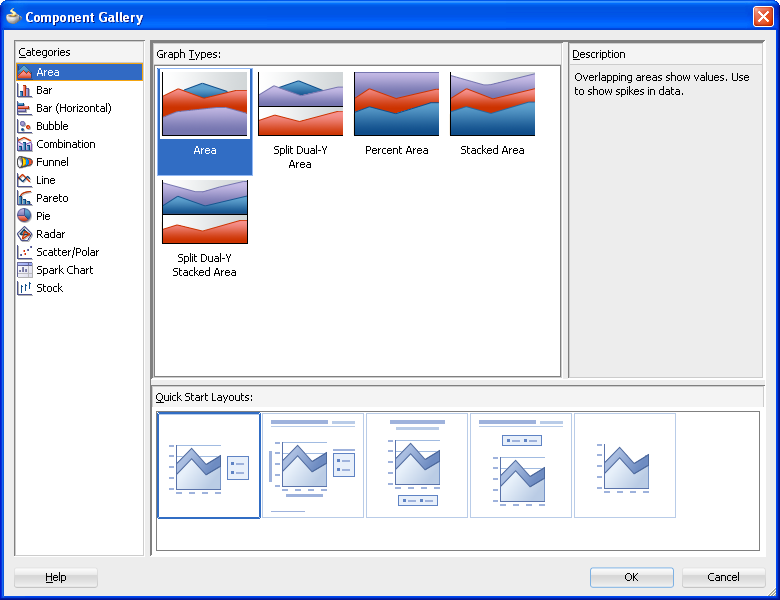Click the 'Overlapping areas show values' description text
Viewport: 780px width, 600px height.
[662, 84]
